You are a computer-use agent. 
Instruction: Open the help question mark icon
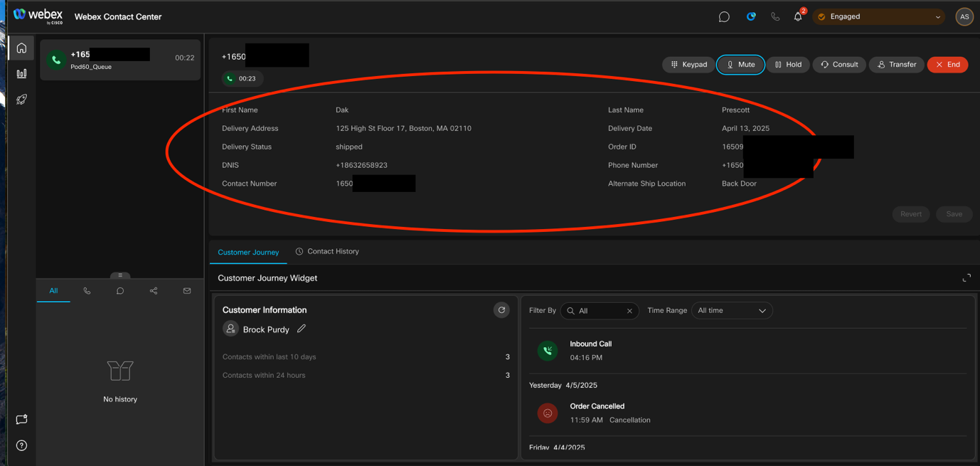point(21,445)
